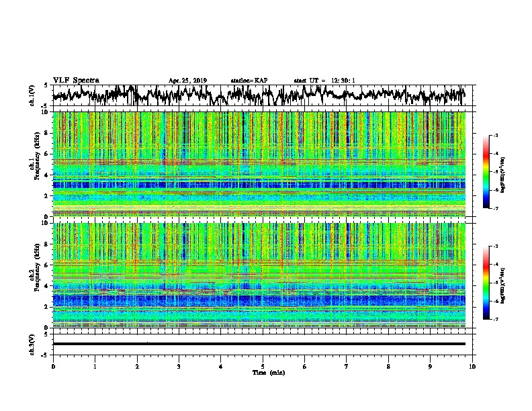Click inside the ch.1 frequency spectrogram
This screenshot has width=532, height=411.
point(259,164)
